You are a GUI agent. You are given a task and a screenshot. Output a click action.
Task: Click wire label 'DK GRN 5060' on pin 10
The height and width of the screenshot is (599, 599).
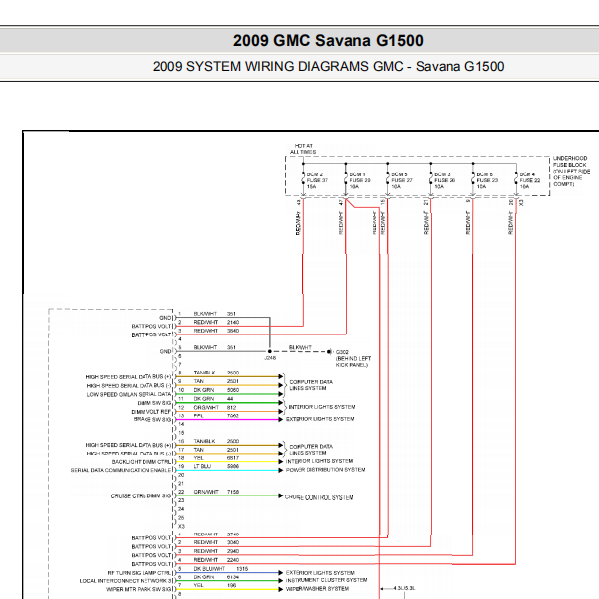click(216, 390)
